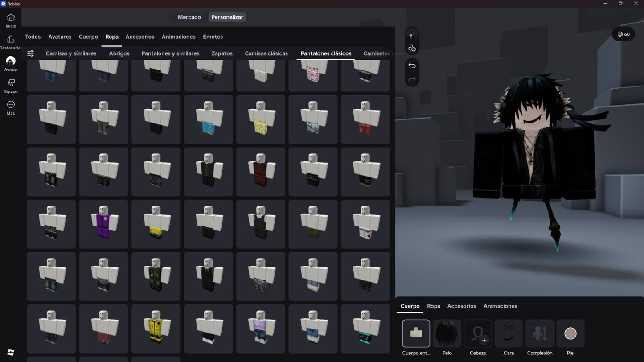This screenshot has height=362, width=644.
Task: Add a head via the Cabeza slot
Action: point(478,333)
